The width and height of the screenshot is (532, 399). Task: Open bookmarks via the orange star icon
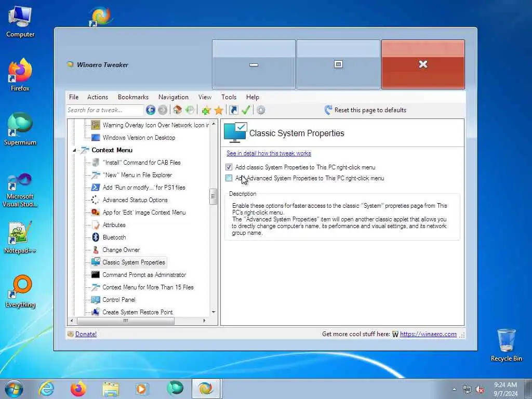tap(219, 110)
